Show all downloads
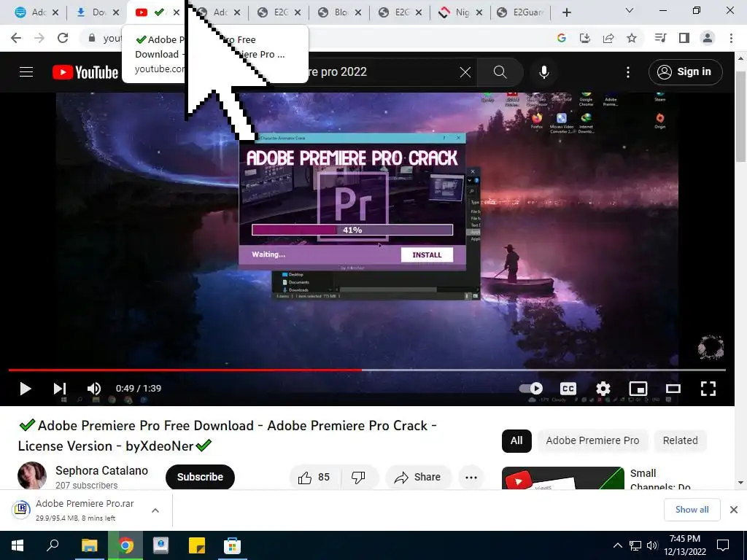 [692, 510]
